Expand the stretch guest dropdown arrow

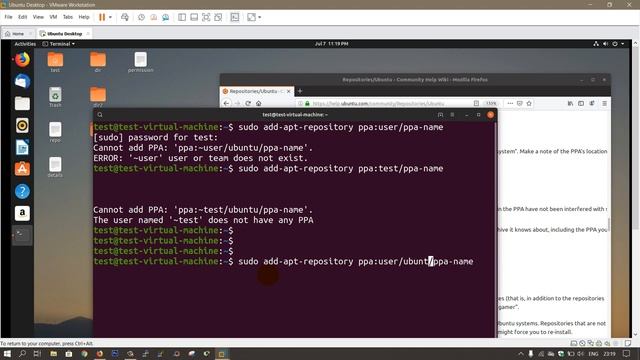click(x=260, y=17)
